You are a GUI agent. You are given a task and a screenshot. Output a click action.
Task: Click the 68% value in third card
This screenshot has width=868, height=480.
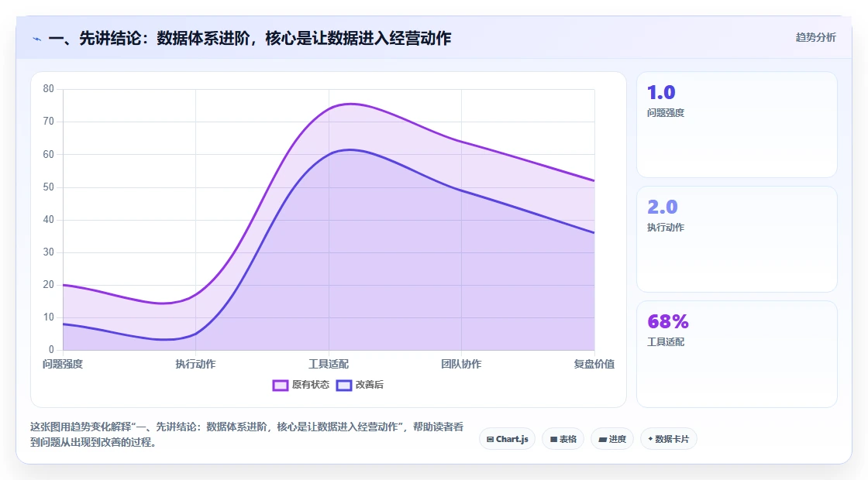click(x=667, y=322)
